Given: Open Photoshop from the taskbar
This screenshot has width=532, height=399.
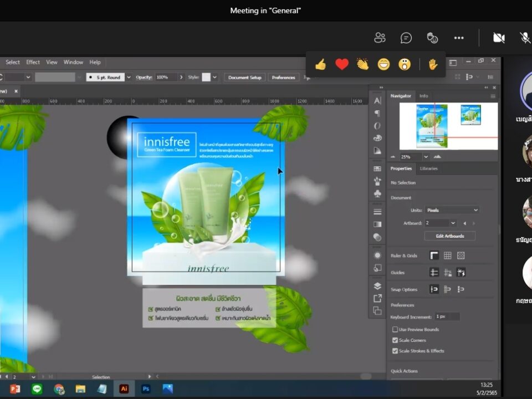Looking at the screenshot, I should (146, 388).
